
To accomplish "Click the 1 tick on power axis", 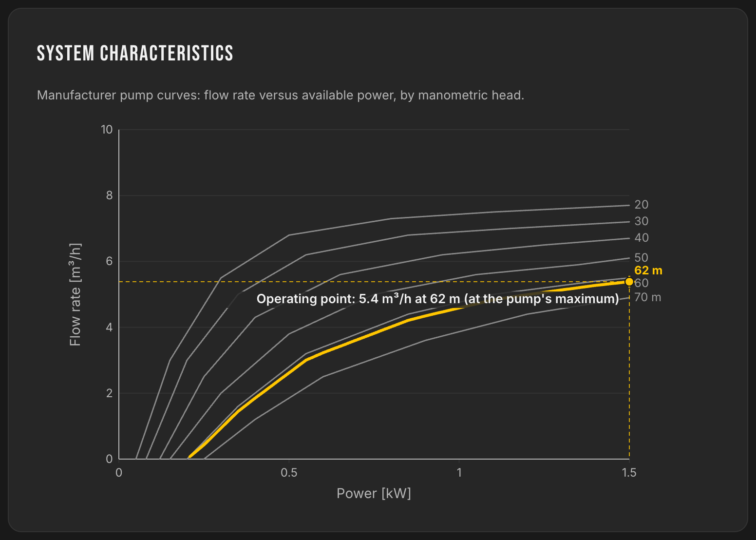I will point(459,472).
